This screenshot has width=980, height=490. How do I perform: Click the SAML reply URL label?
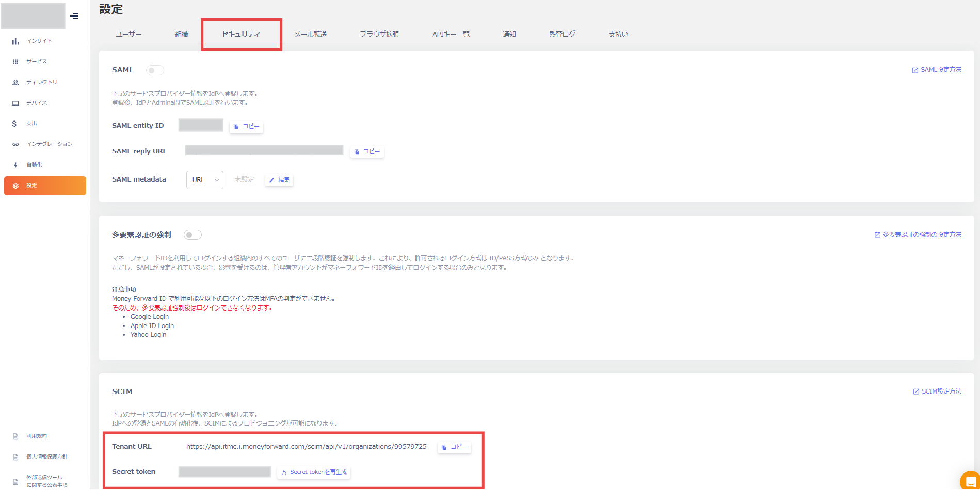(x=139, y=151)
